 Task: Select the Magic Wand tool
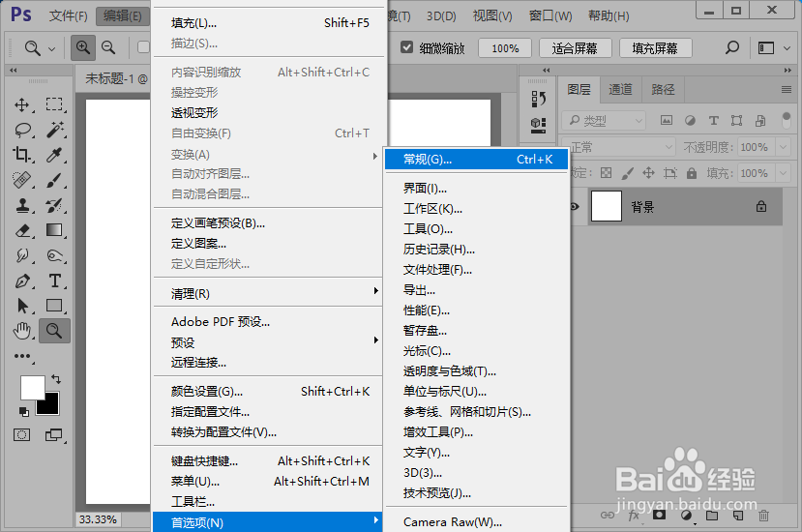[x=55, y=130]
